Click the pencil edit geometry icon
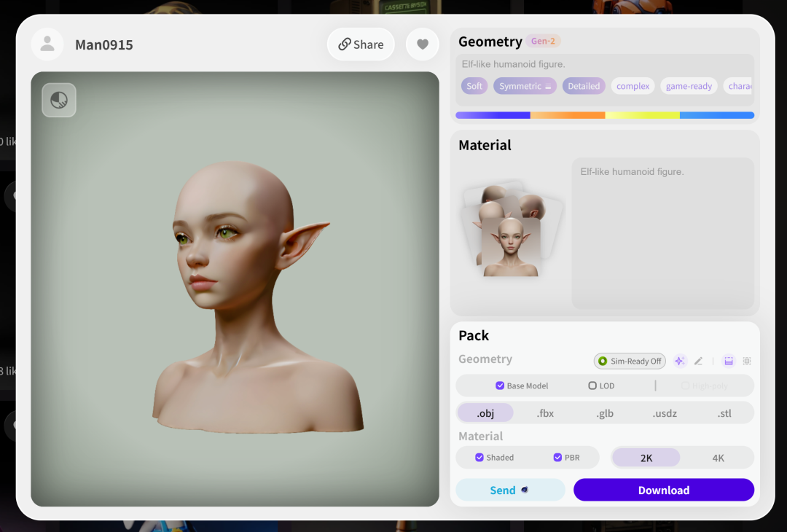 698,361
